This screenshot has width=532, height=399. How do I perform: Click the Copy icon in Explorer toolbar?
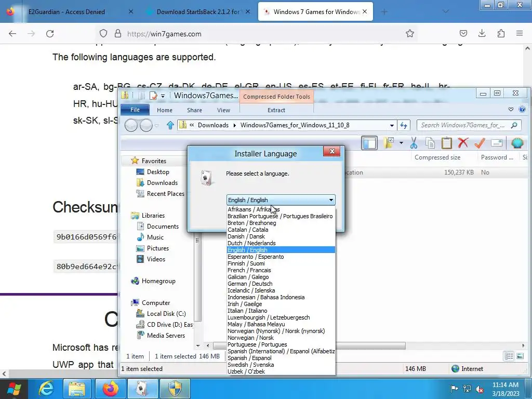(430, 143)
